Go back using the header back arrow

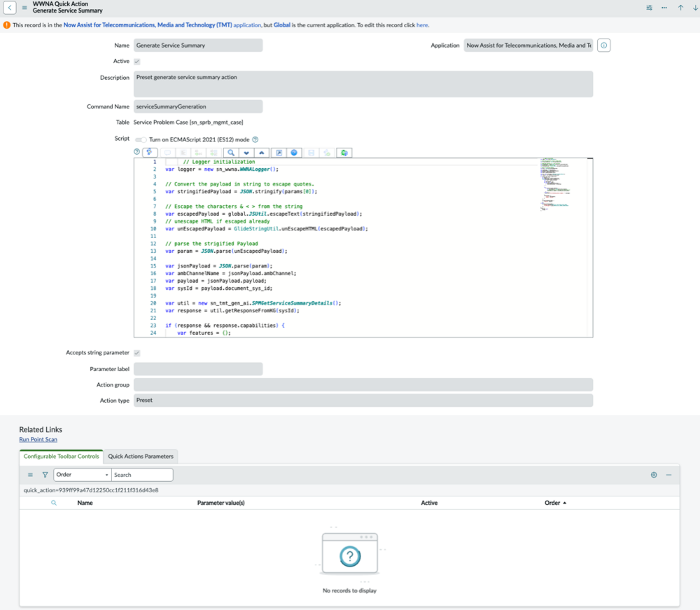(10, 8)
